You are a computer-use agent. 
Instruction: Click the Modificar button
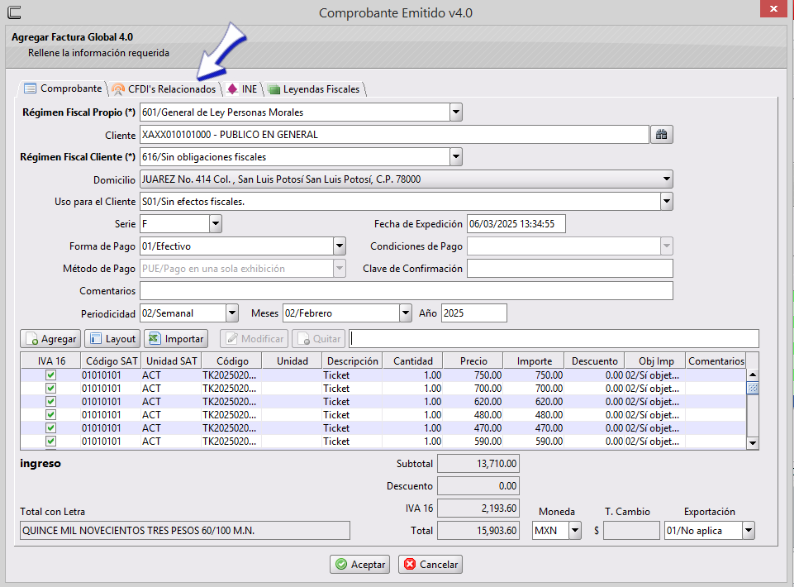pyautogui.click(x=255, y=339)
